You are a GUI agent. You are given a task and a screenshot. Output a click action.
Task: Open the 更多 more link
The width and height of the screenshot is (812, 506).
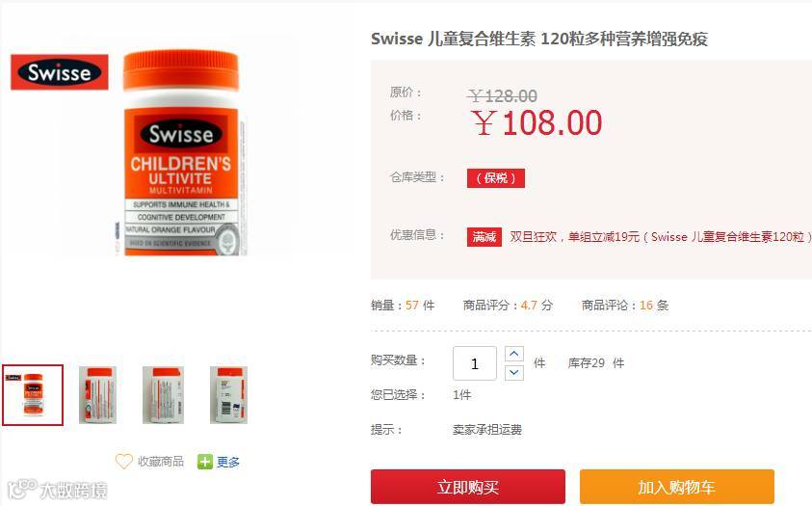(x=228, y=462)
